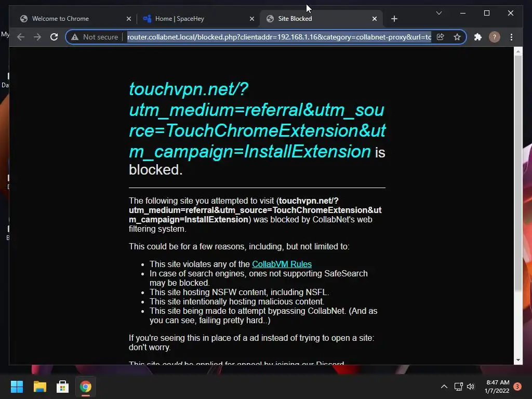Open Microsoft Store from the taskbar
Screen dimensions: 532x399
(62, 387)
